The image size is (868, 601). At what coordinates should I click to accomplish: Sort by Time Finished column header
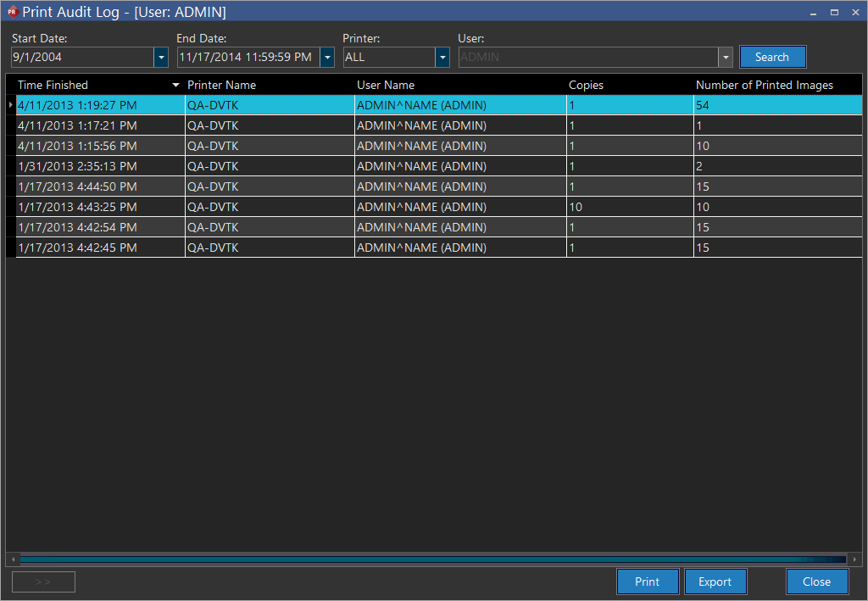coord(53,85)
